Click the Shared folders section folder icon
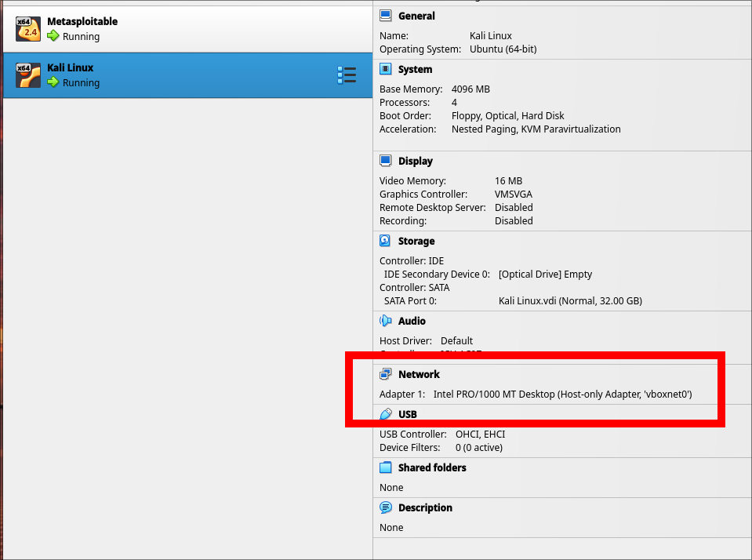752x560 pixels. coord(385,467)
